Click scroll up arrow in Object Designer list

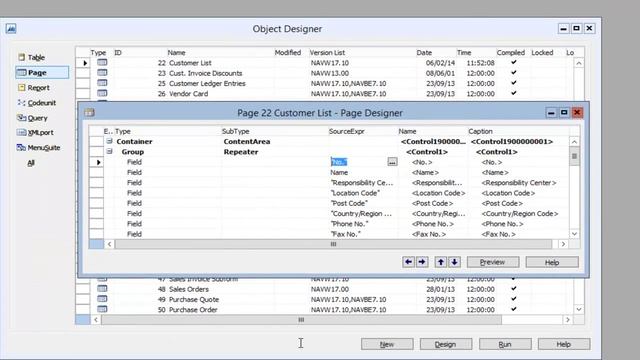579,63
